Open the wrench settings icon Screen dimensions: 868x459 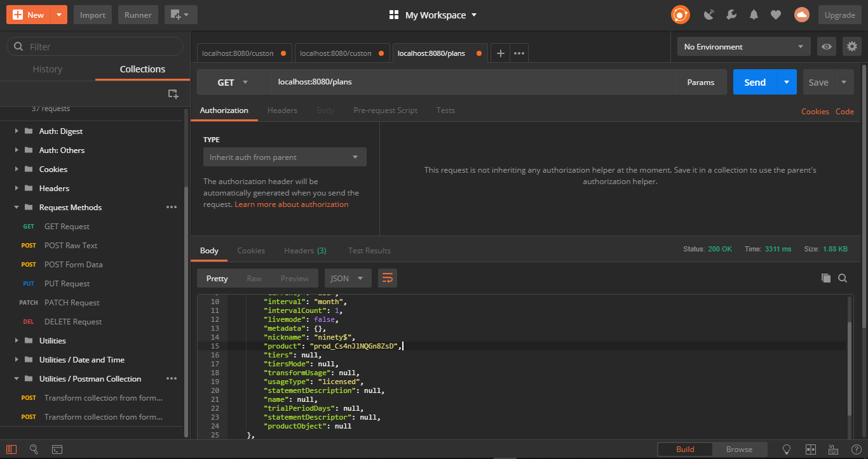click(731, 15)
